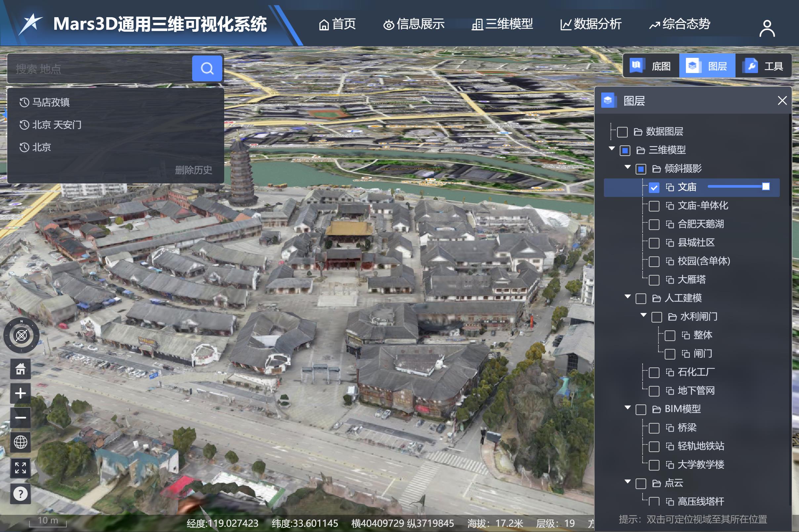Collapse the 人工建模 folder arrow

627,297
